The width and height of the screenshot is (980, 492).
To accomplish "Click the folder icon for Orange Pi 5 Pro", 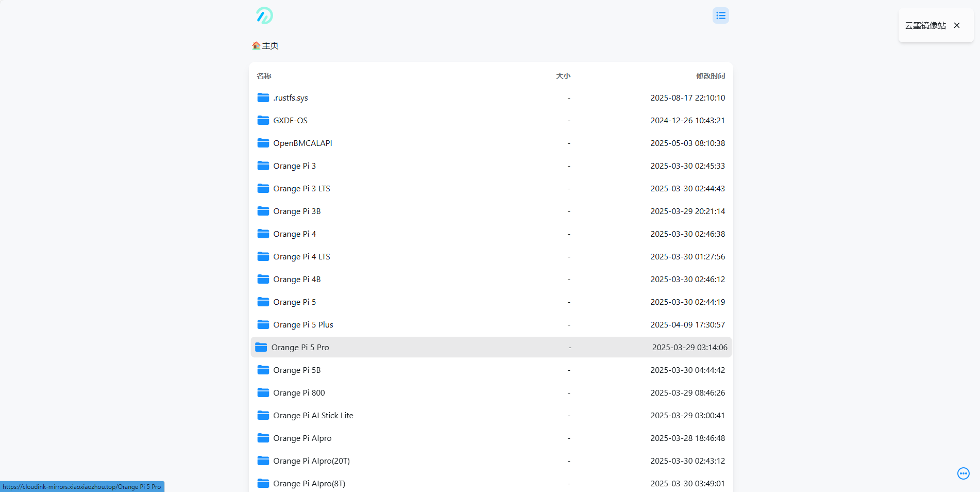I will tap(261, 347).
